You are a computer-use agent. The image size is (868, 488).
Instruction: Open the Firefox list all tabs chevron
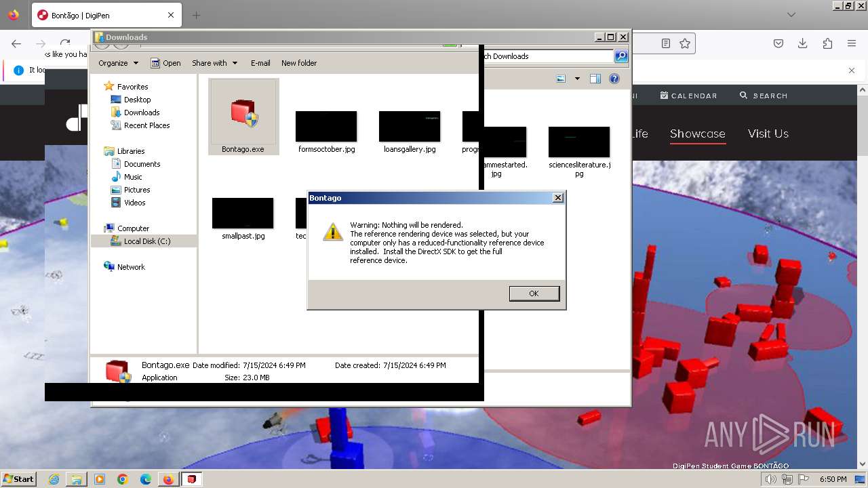click(791, 15)
